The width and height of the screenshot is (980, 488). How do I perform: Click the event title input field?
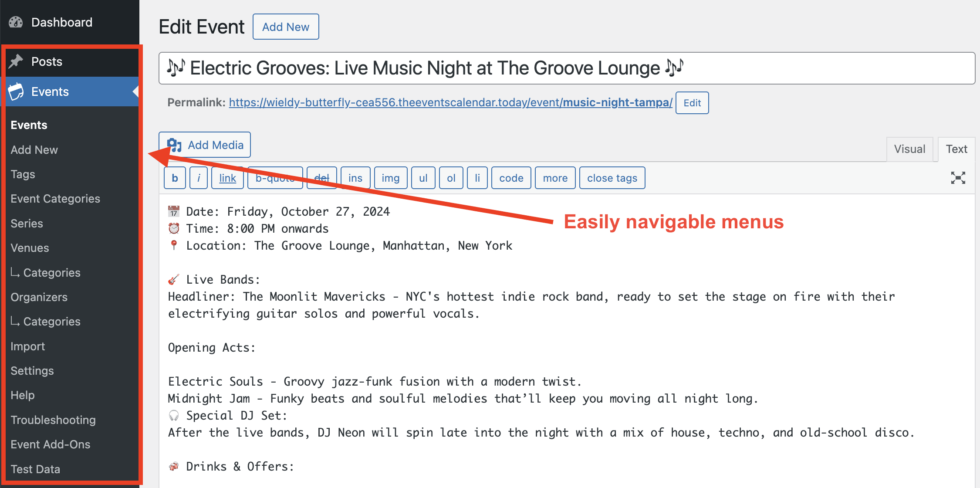(567, 68)
